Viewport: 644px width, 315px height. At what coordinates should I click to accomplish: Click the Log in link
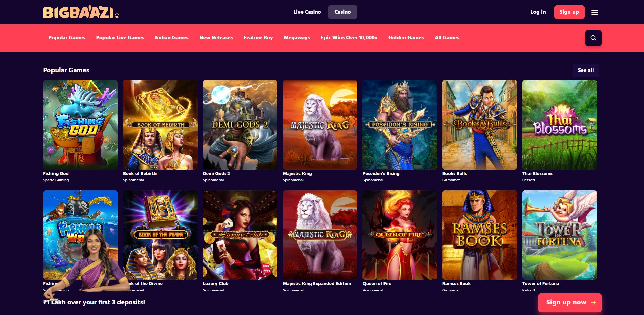point(538,12)
